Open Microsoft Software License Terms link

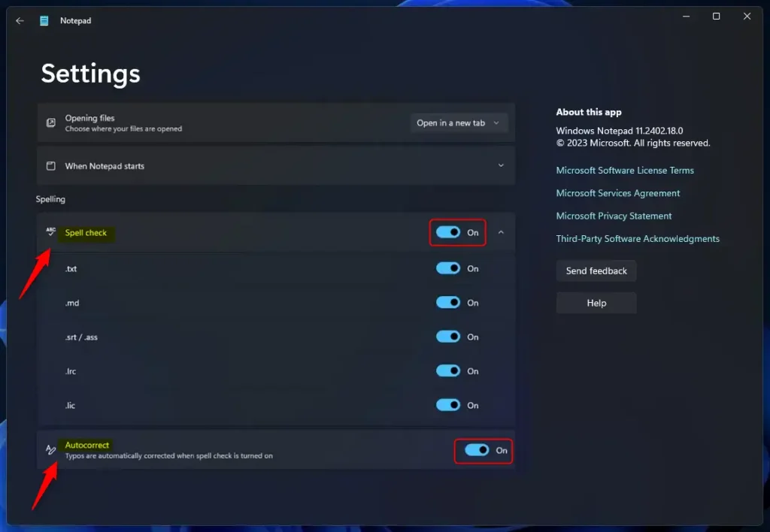(625, 171)
